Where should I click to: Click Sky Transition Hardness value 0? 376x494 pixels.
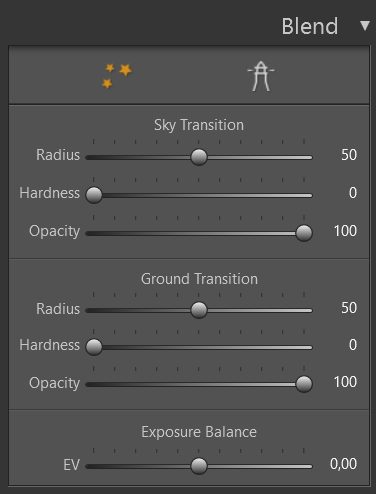coord(353,193)
